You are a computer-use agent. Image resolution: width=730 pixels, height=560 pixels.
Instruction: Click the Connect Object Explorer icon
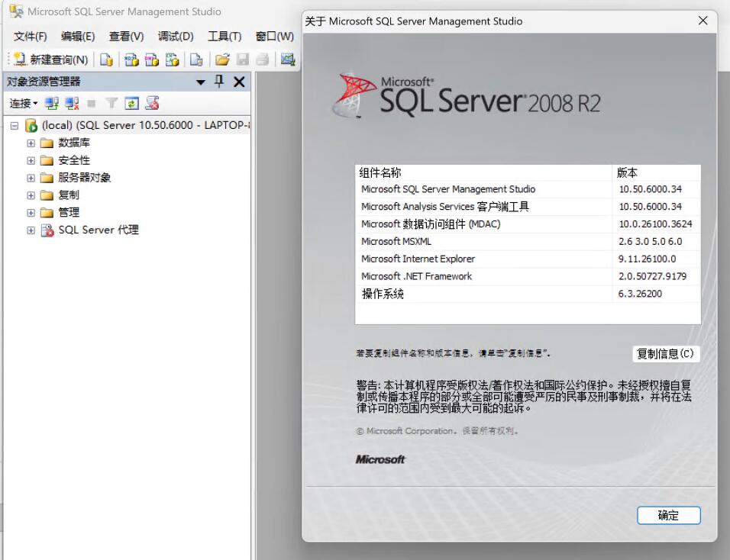point(52,103)
